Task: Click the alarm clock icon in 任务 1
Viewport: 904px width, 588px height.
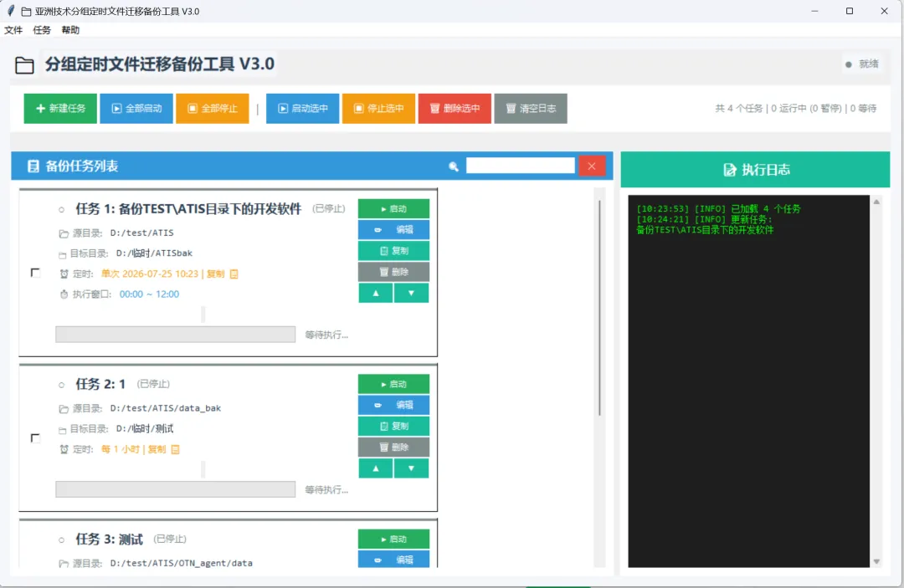Action: coord(64,274)
